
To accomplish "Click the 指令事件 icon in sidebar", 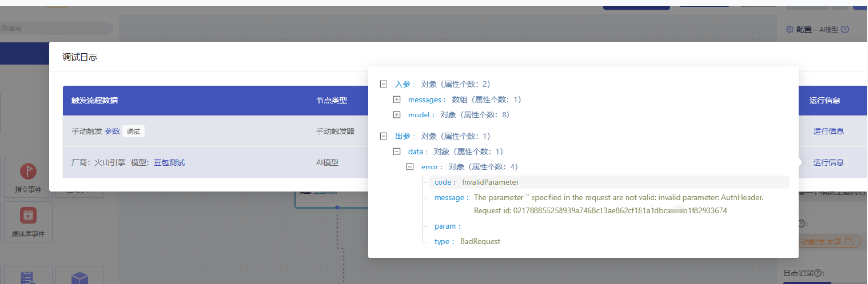I will [28, 171].
